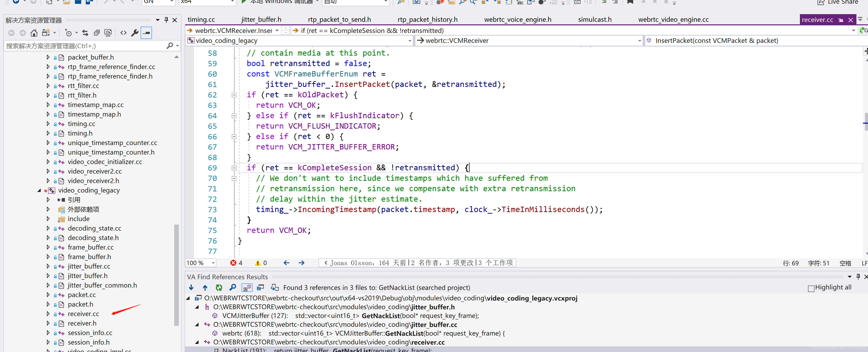868x352 pixels.
Task: Click the Solution Explorer home icon
Action: click(x=34, y=33)
